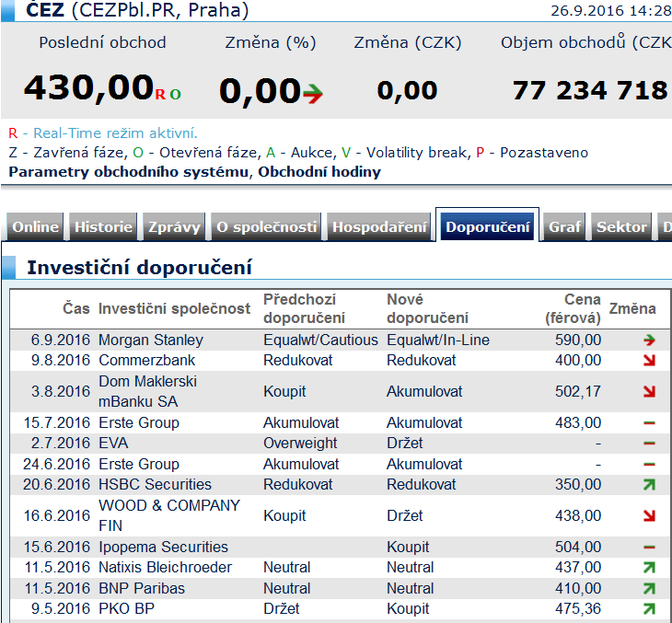Image resolution: width=672 pixels, height=623 pixels.
Task: Select the BNP Paribas name
Action: coord(142,589)
